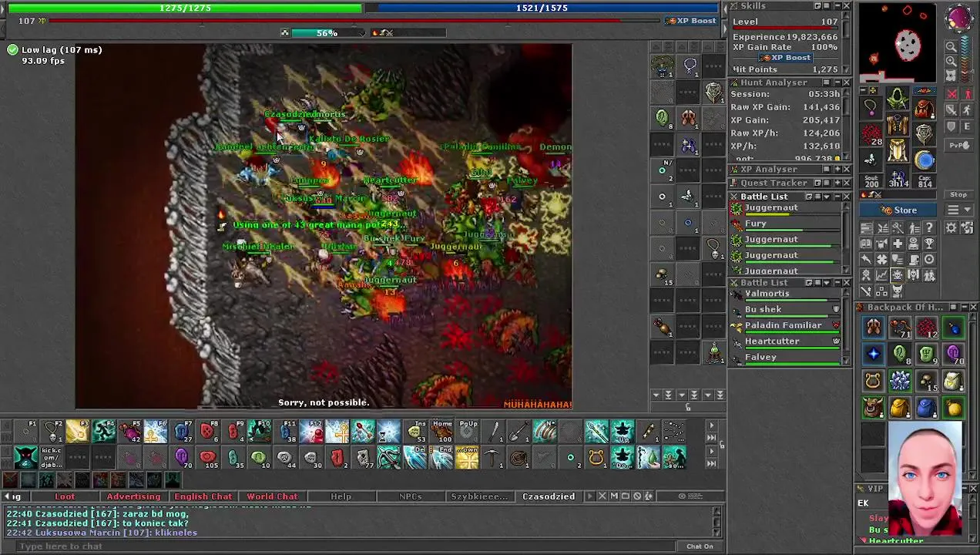Viewport: 980px width, 555px height.
Task: Open the two-people party icon
Action: point(929,274)
